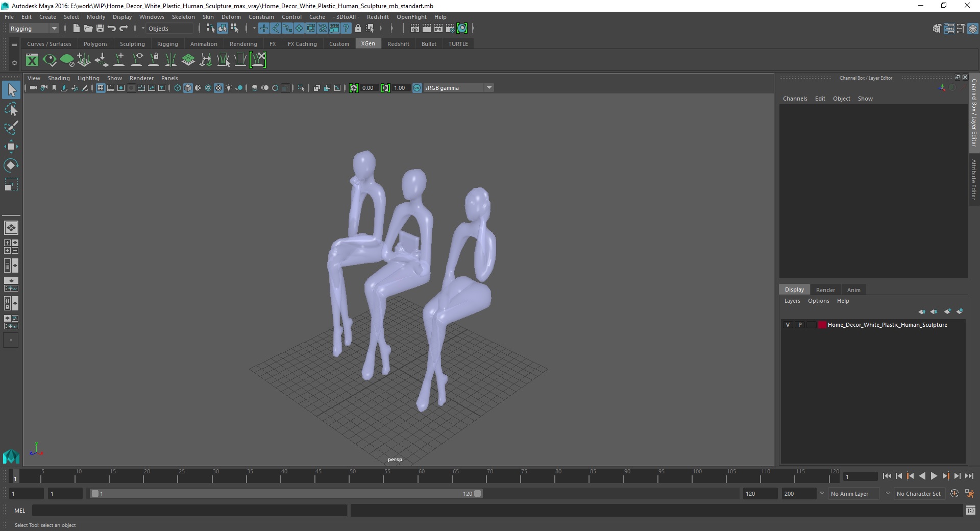This screenshot has height=531, width=980.
Task: Open the Skeleton menu
Action: [x=183, y=17]
